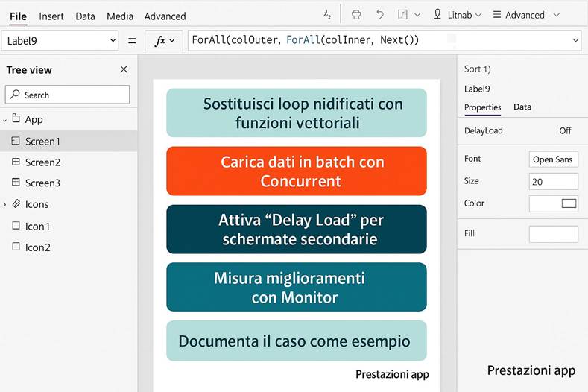Expand the formula bar chevron
588x392 pixels.
coord(575,41)
